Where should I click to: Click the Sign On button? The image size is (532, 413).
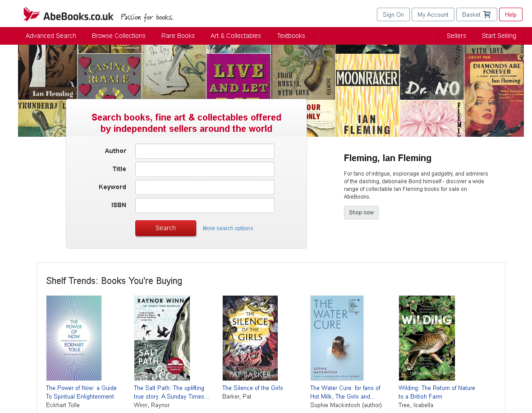pos(393,14)
